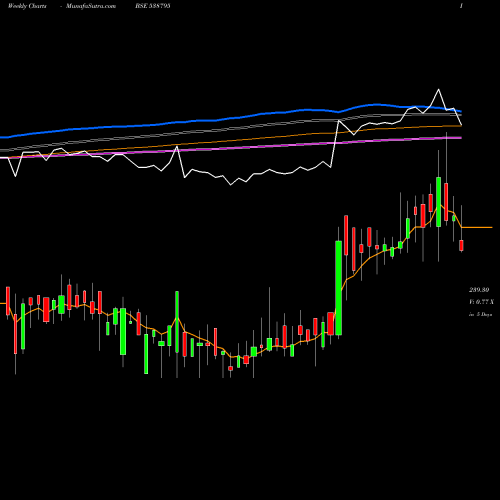
Task: Click the "Weekly Charts" title text
Action: pos(27,6)
